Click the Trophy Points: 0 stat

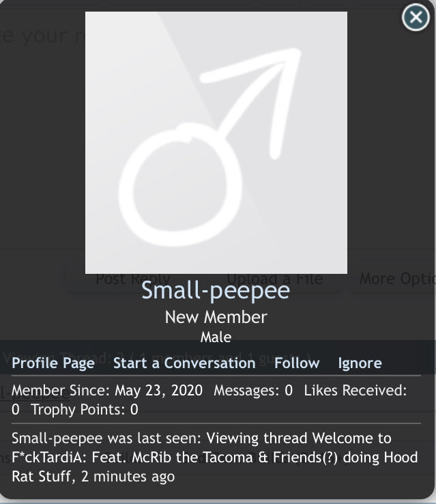pos(85,410)
